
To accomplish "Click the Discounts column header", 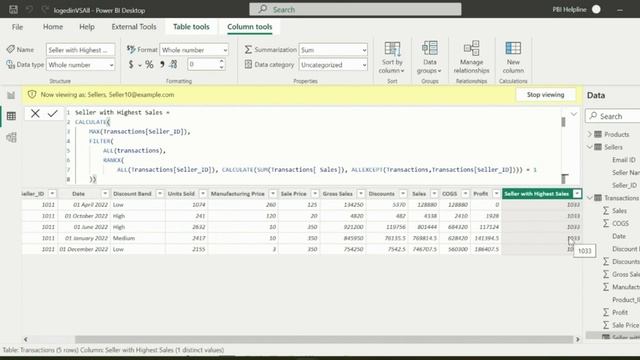I will pyautogui.click(x=382, y=193).
